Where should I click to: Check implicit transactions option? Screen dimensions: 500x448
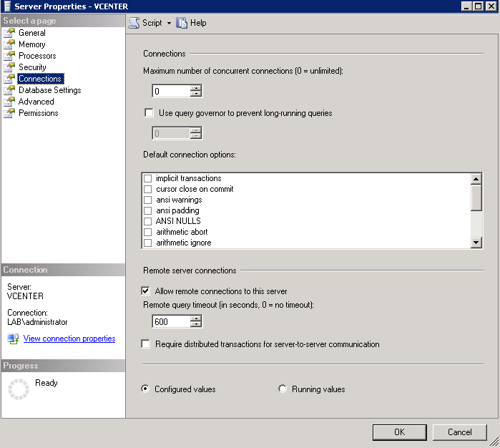tap(147, 178)
